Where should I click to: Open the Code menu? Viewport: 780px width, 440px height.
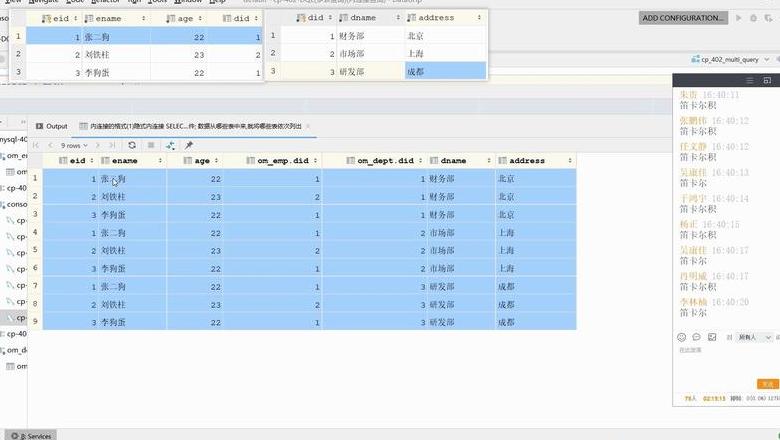75,1
